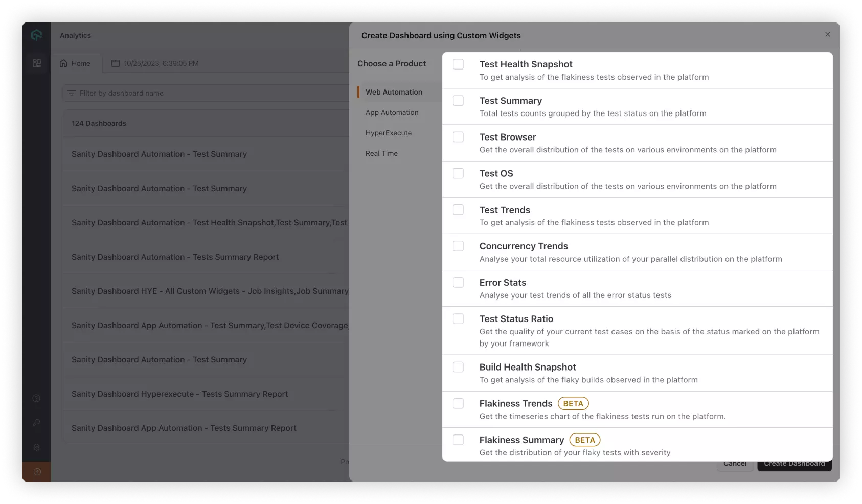Check the Test Health Snapshot checkbox
The width and height of the screenshot is (862, 504).
(x=458, y=64)
